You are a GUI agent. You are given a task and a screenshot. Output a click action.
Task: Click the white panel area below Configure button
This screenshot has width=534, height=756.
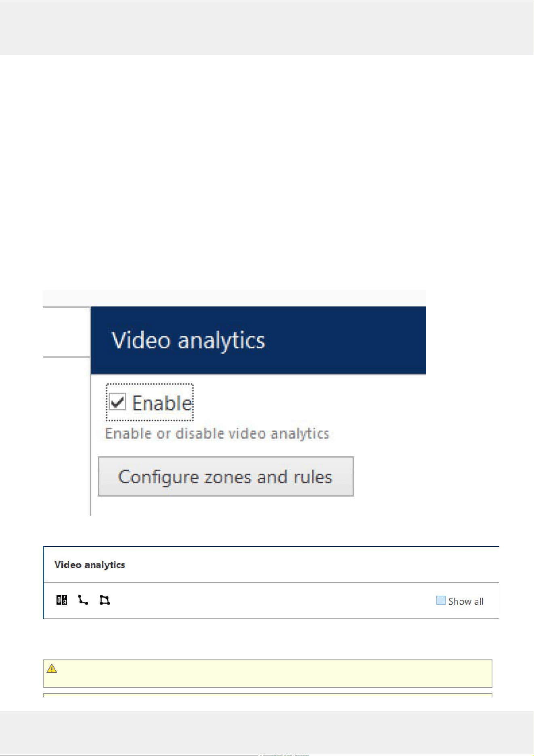click(x=258, y=506)
